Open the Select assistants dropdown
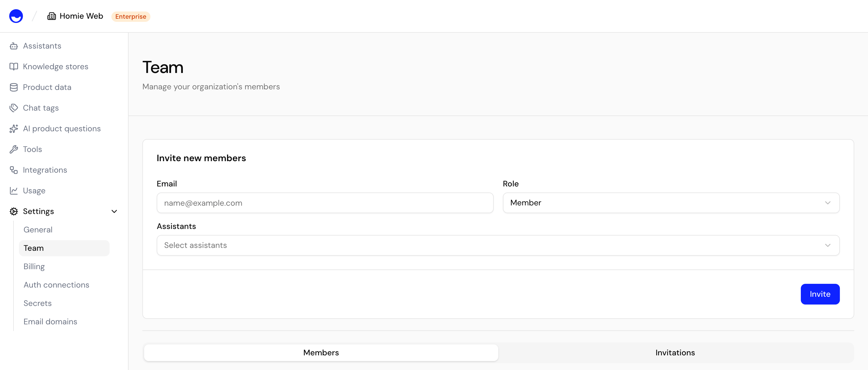 click(498, 245)
